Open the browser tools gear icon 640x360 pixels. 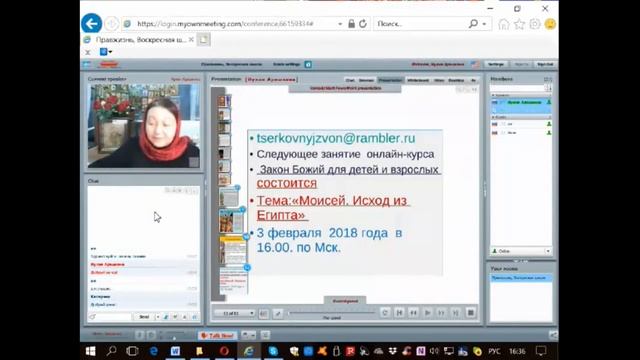pos(535,24)
